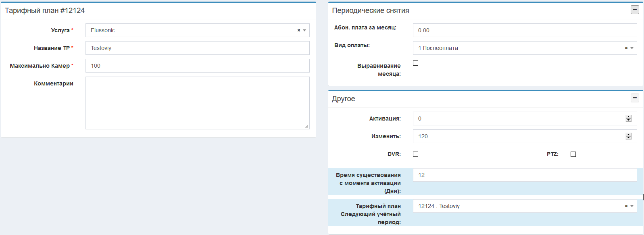Focus the Максимально Камер field
Image resolution: width=644 pixels, height=235 pixels.
(197, 66)
